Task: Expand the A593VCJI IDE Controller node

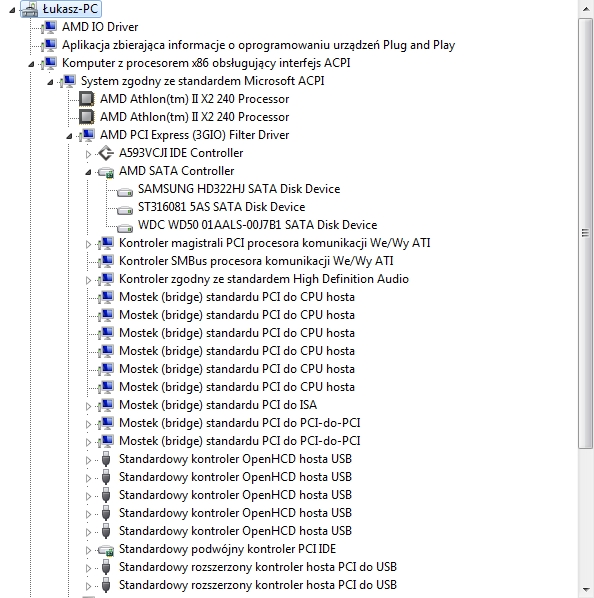Action: pyautogui.click(x=88, y=154)
